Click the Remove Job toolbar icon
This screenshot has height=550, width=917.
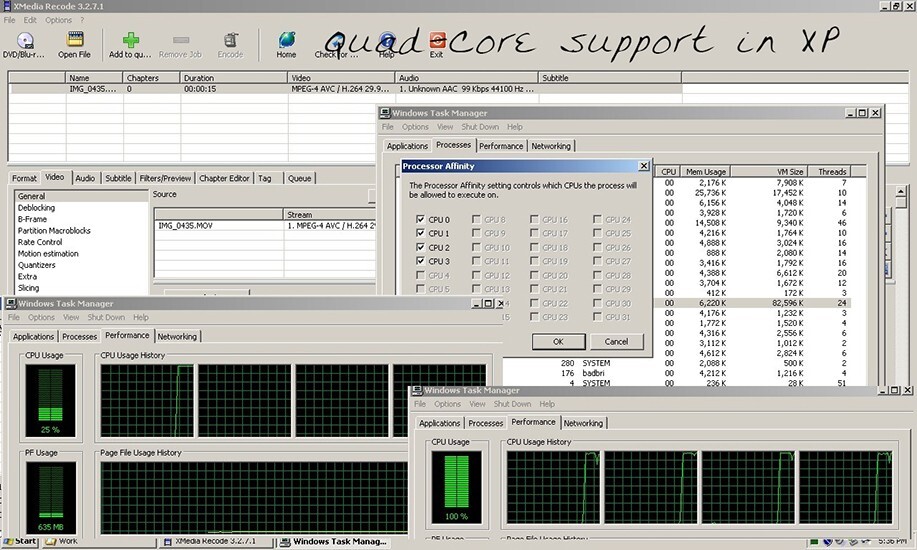(181, 40)
